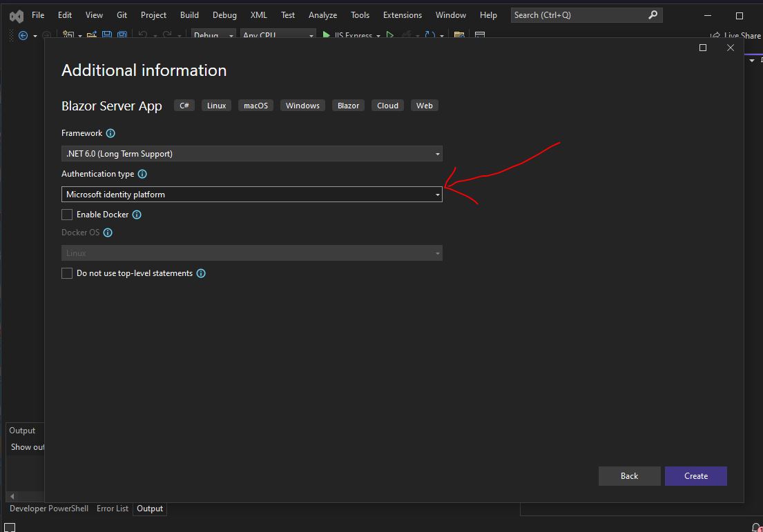Screen dimensions: 763x532
Task: Click the Create button
Action: pyautogui.click(x=696, y=476)
